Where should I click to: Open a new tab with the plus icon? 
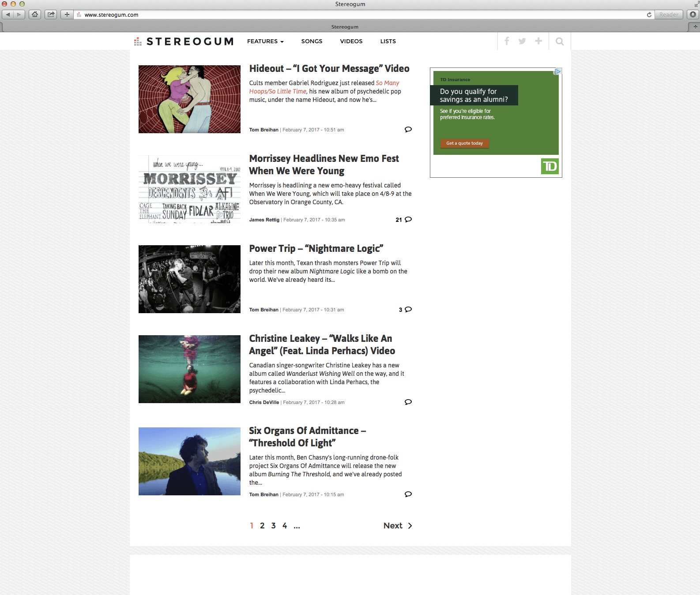click(x=695, y=27)
